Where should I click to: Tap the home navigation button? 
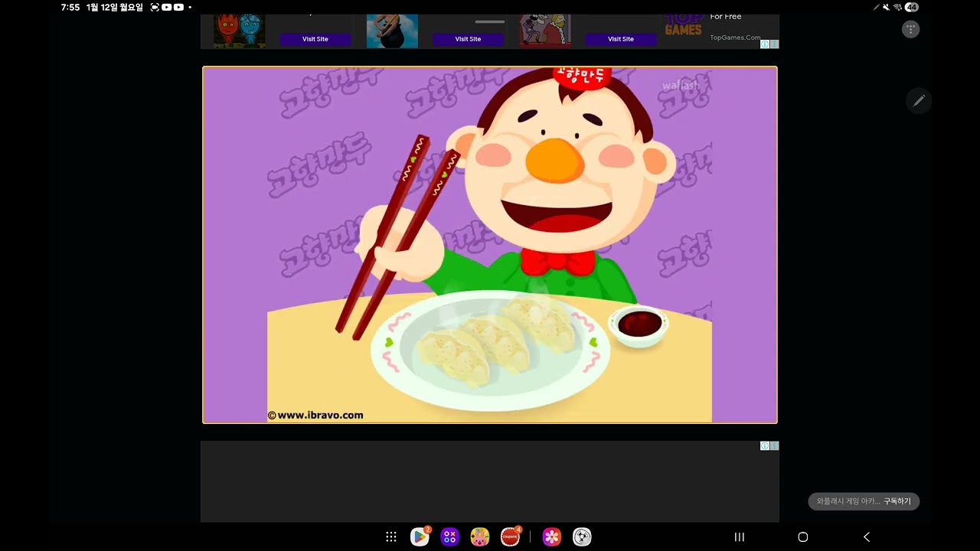tap(803, 537)
